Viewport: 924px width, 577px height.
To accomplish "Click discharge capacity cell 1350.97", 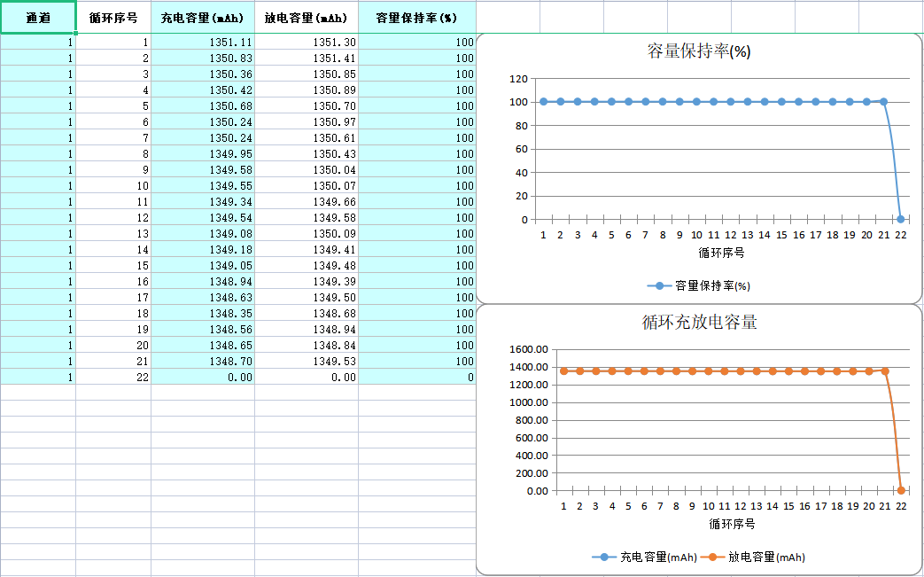I will [x=307, y=121].
